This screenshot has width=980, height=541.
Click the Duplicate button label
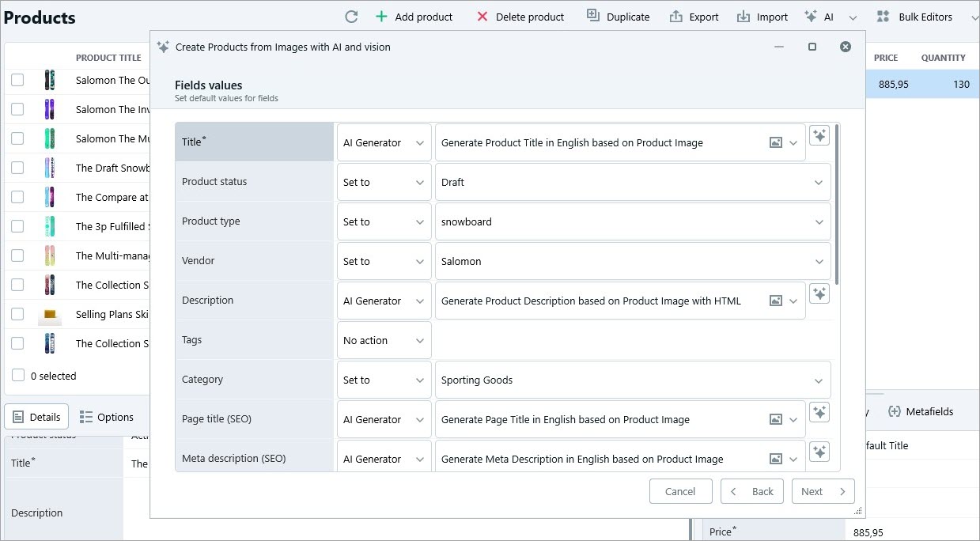click(x=628, y=17)
